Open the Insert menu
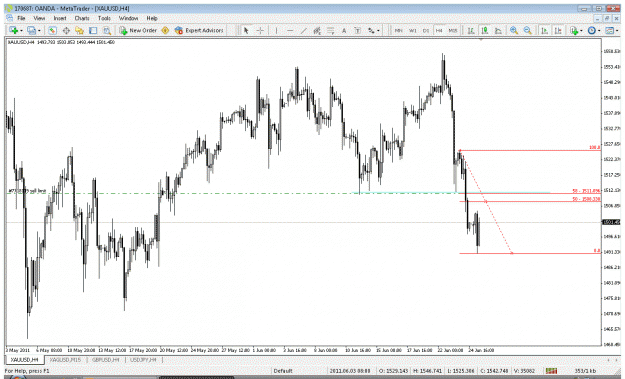The width and height of the screenshot is (625, 379). coord(60,18)
